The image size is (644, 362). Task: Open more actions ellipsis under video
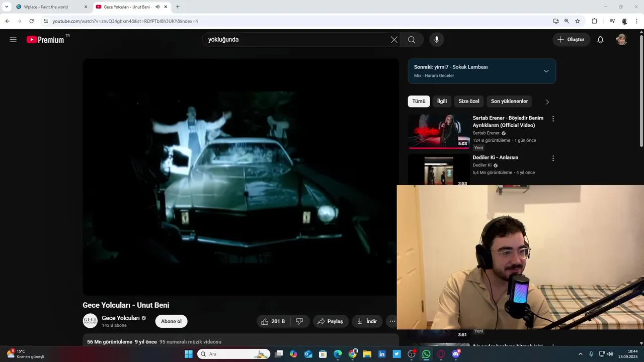[392, 321]
